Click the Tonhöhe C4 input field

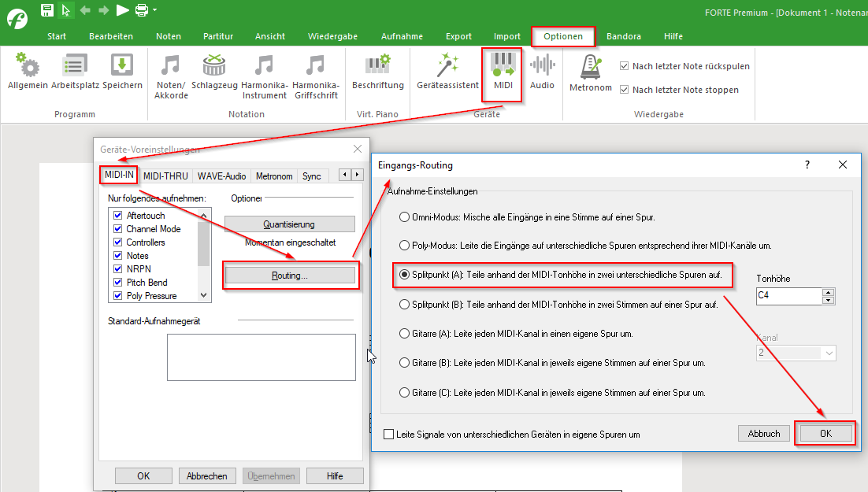tap(788, 296)
